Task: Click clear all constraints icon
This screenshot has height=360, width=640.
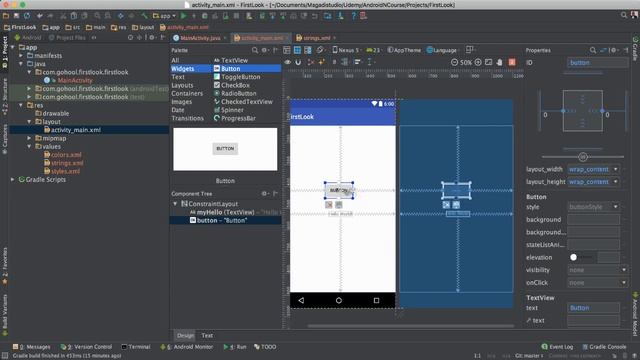Action: [311, 62]
